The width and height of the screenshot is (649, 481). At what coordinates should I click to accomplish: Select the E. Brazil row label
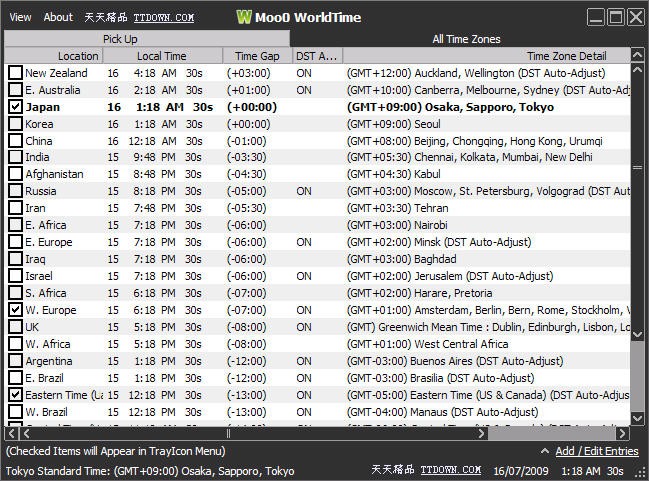pyautogui.click(x=44, y=378)
